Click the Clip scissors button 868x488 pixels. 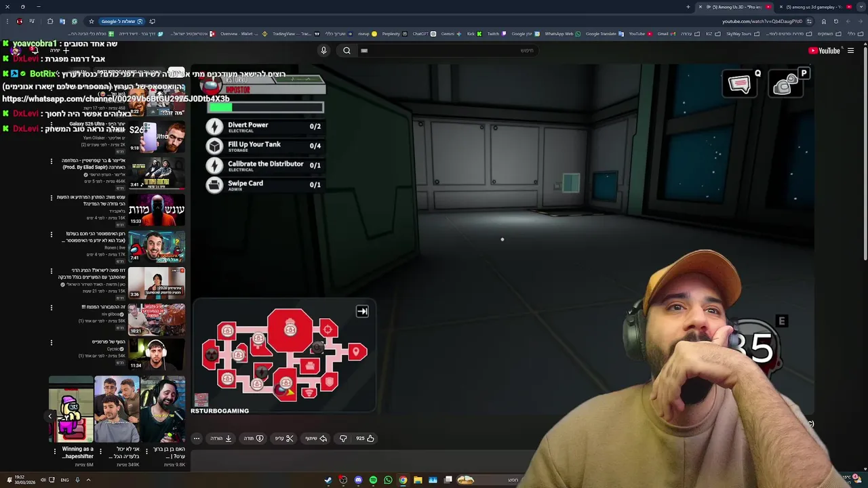[284, 439]
